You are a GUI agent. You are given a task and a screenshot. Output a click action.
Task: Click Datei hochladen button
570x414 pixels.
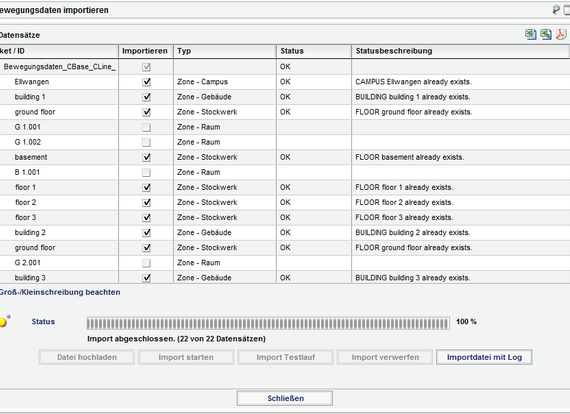point(87,357)
